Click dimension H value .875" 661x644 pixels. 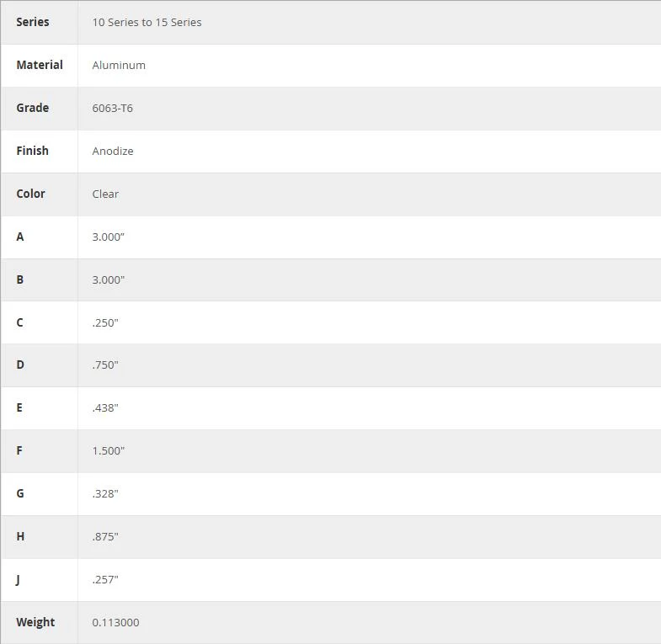pyautogui.click(x=105, y=537)
